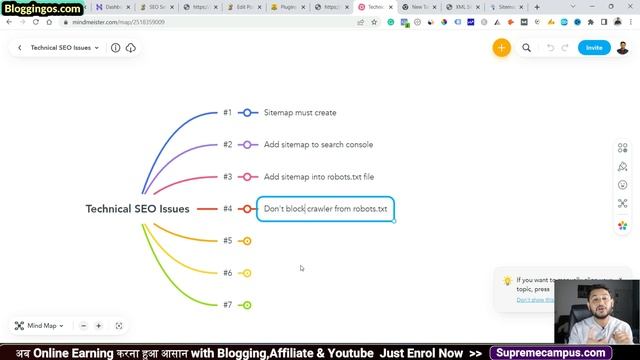Go back from the Technical SEO Issues map
640x360 pixels.
(20, 48)
